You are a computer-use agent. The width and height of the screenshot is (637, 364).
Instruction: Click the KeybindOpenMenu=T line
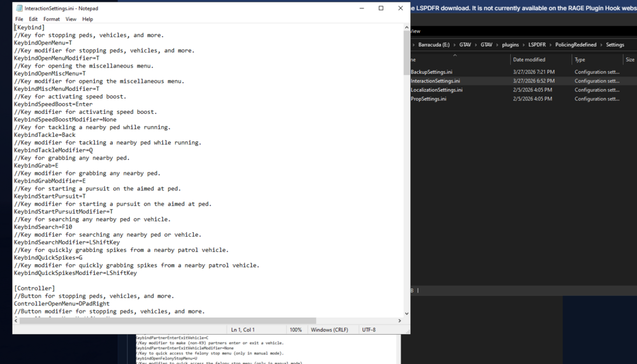(x=43, y=43)
